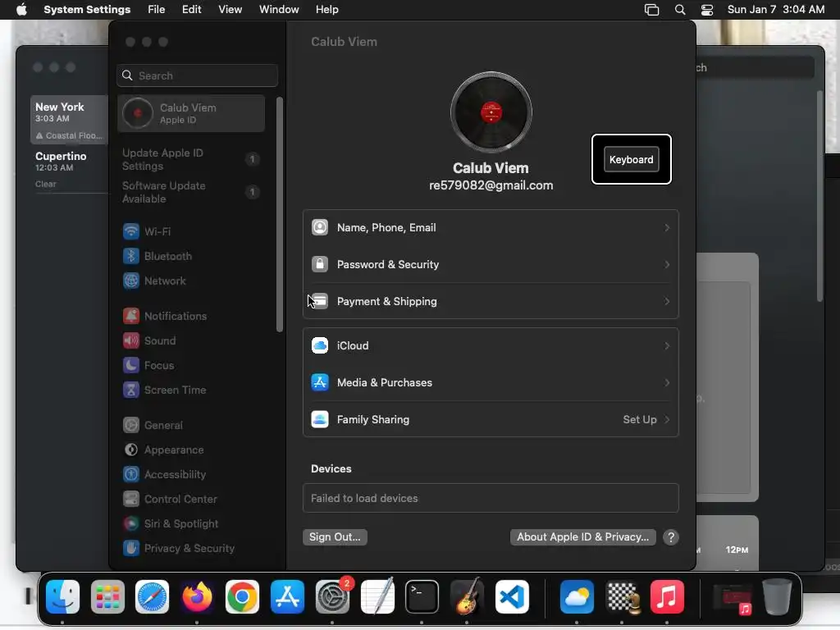Open Trash in the Dock

(777, 596)
